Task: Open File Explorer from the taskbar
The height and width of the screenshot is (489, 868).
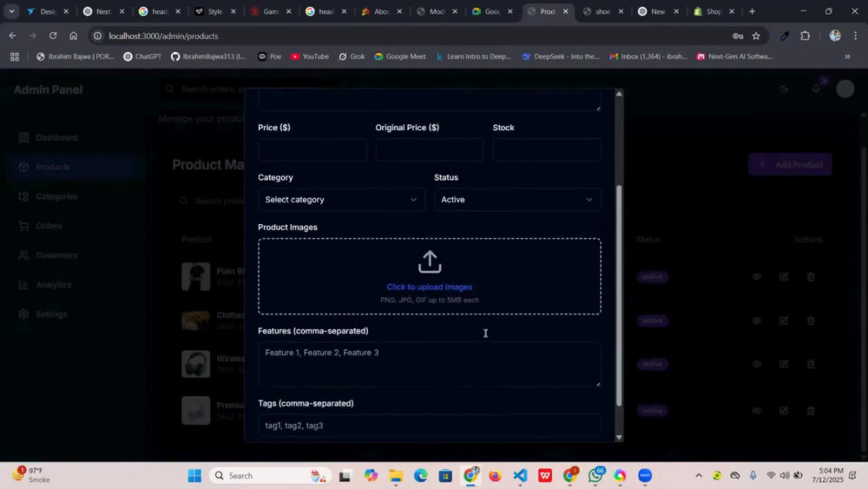Action: point(395,476)
